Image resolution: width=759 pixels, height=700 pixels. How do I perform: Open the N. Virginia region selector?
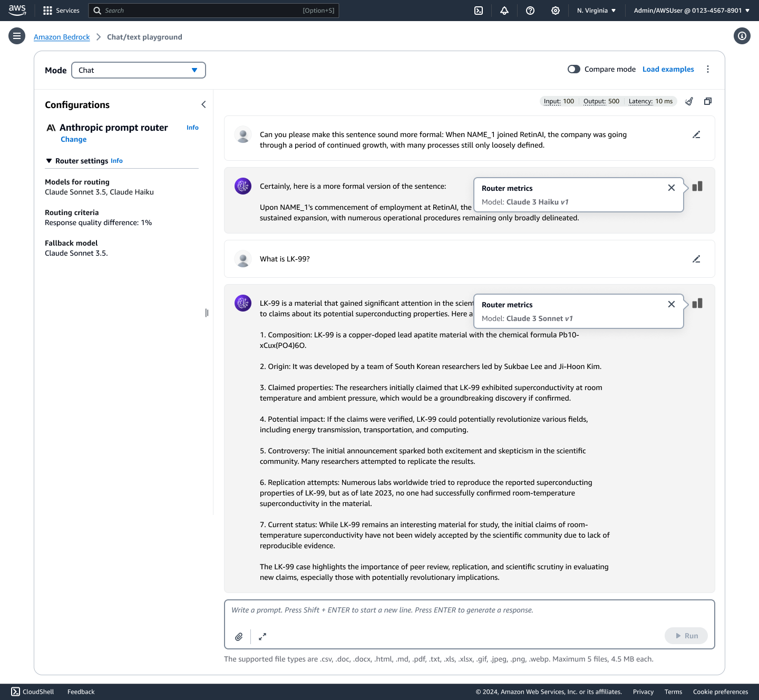click(596, 11)
